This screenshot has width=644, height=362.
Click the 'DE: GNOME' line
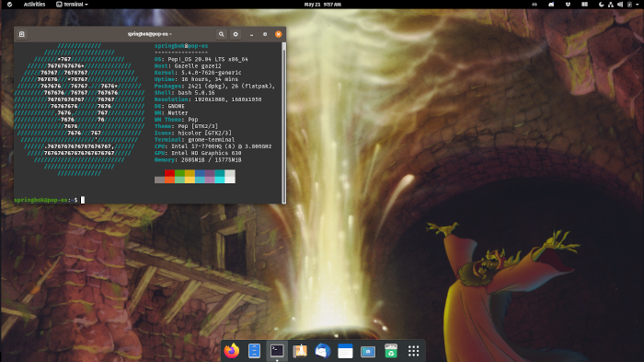(169, 106)
